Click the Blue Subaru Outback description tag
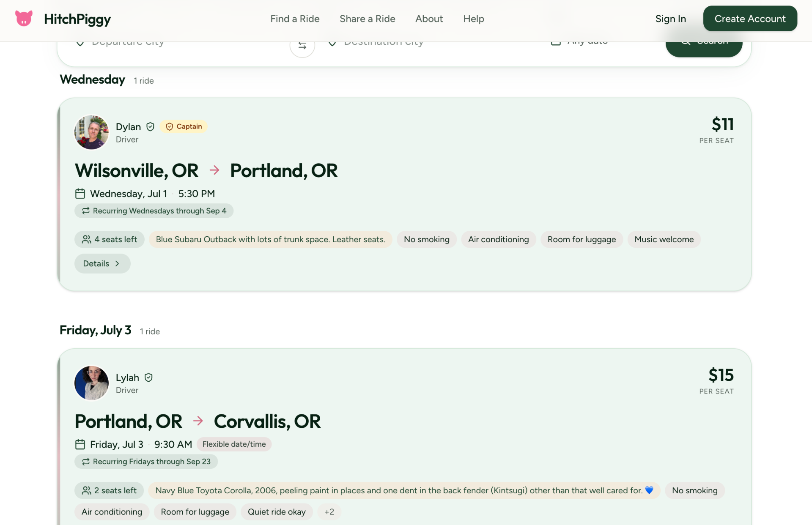 click(x=270, y=239)
